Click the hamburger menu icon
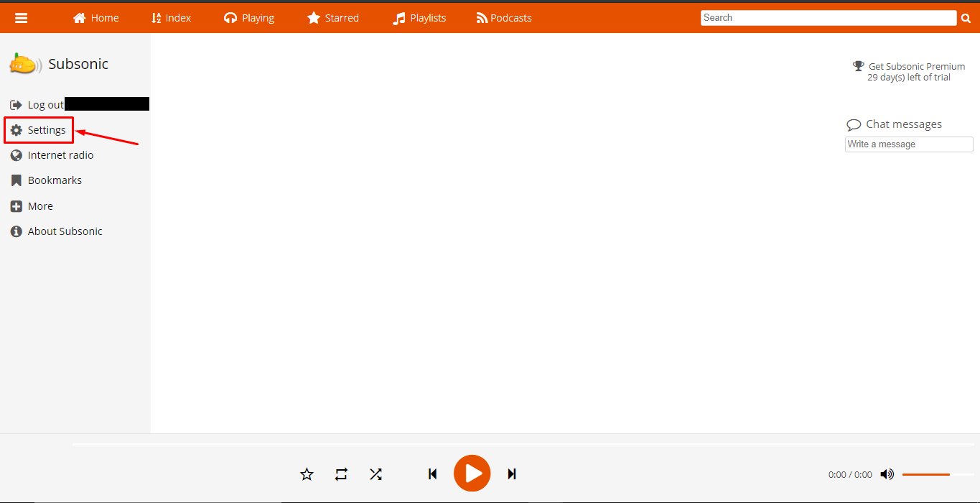Screen dimensions: 980x503 click(x=22, y=18)
